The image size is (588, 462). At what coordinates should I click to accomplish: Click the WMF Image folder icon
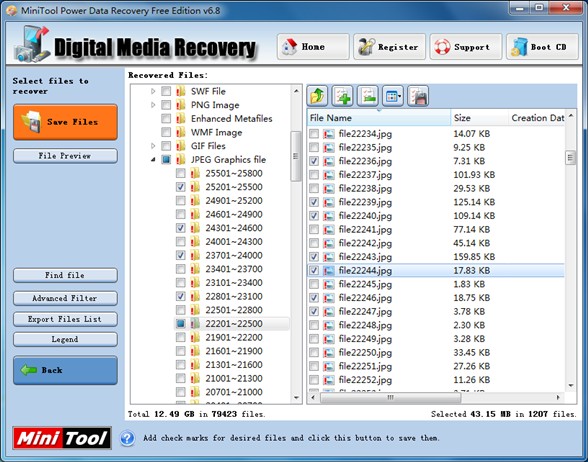(x=181, y=132)
